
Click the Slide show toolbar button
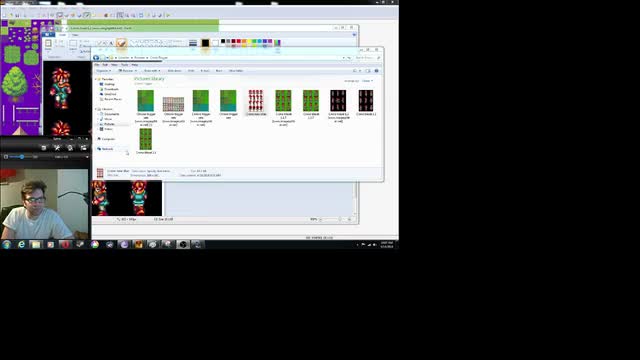[174, 71]
